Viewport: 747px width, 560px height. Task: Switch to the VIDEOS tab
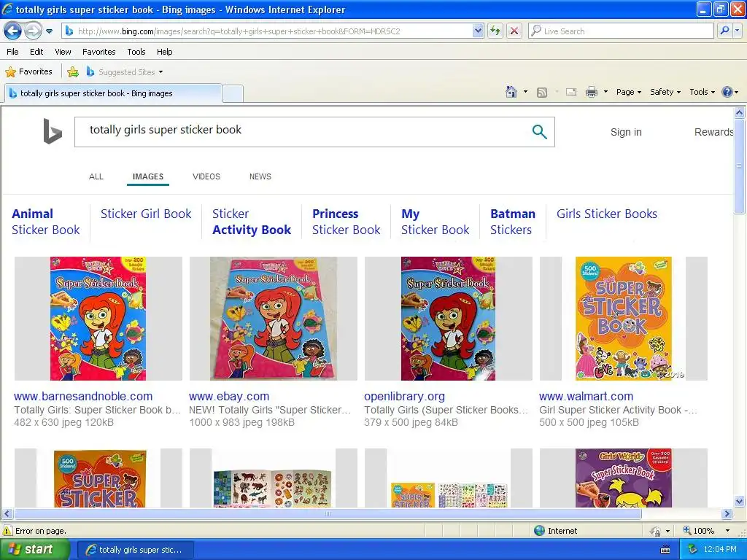(x=206, y=176)
